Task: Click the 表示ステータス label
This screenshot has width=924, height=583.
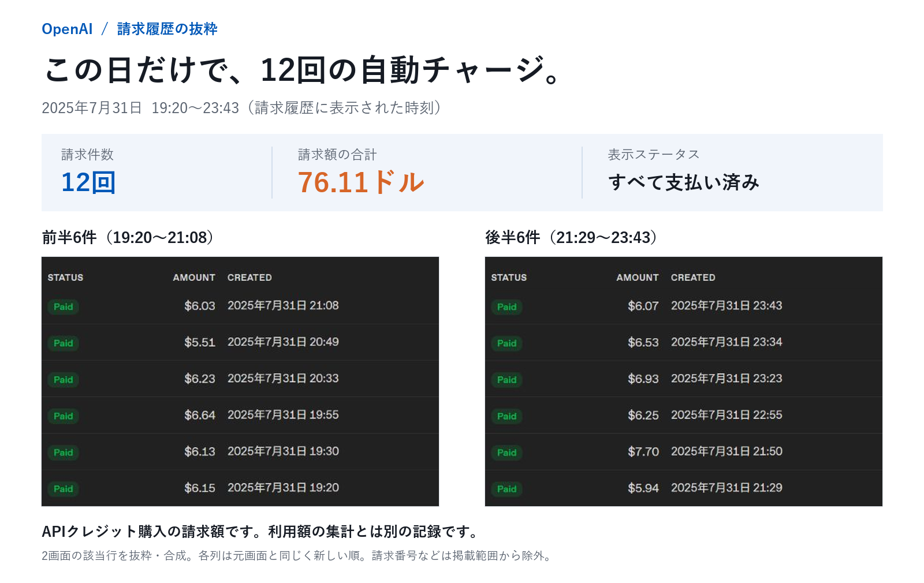Action: [x=653, y=155]
